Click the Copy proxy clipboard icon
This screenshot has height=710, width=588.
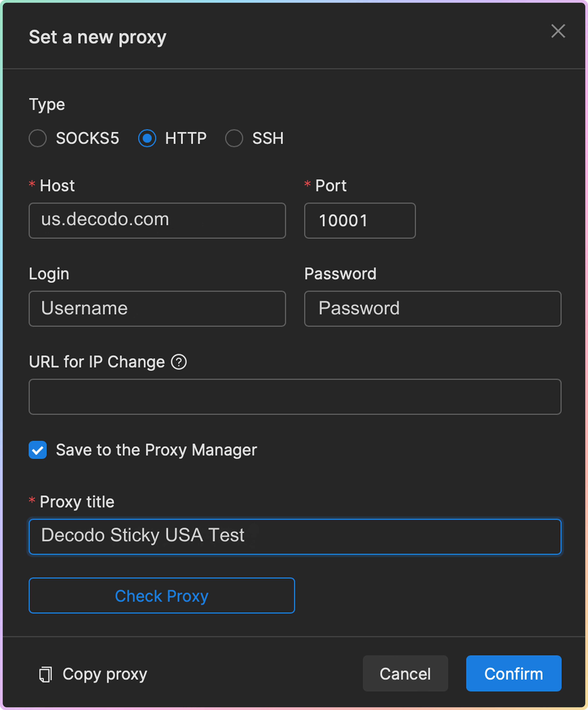[x=45, y=674]
